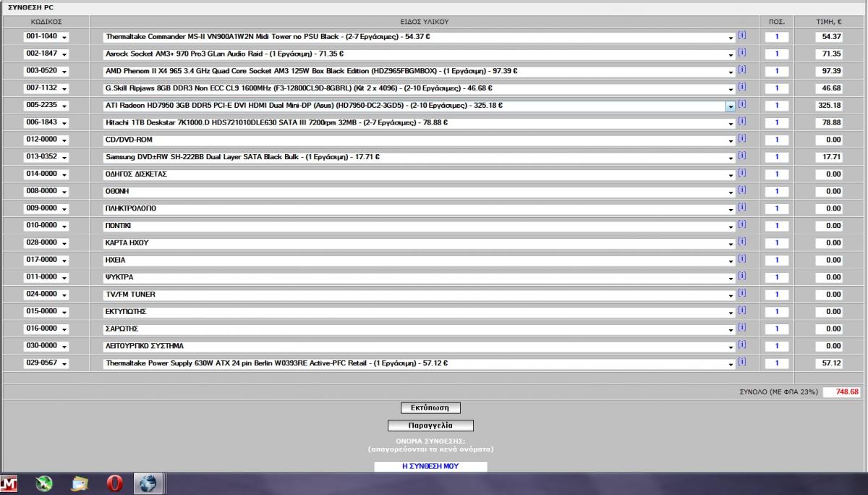This screenshot has width=868, height=495.
Task: Click info icon for AMD Phenom II row
Action: click(741, 69)
